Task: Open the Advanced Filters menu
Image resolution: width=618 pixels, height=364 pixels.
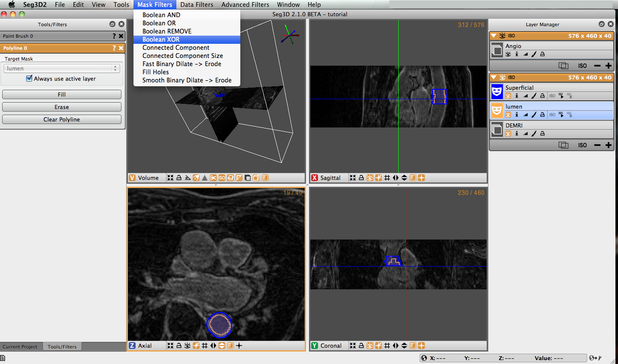Action: (x=245, y=5)
